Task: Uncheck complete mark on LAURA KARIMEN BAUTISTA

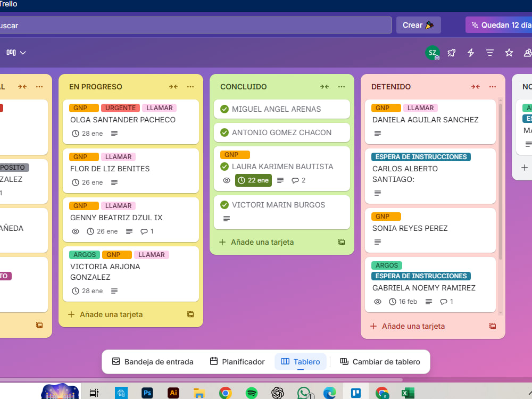Action: (225, 166)
